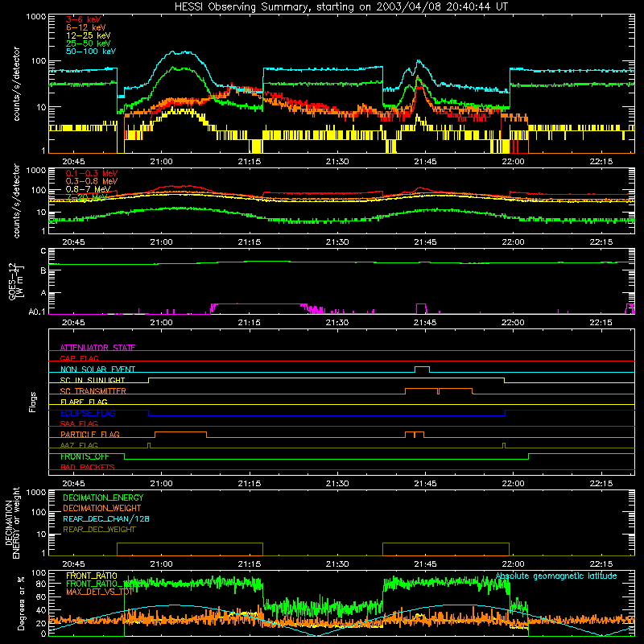Click the SC_IN_SUNLIGHT flag label
The image size is (644, 644).
coord(93,380)
